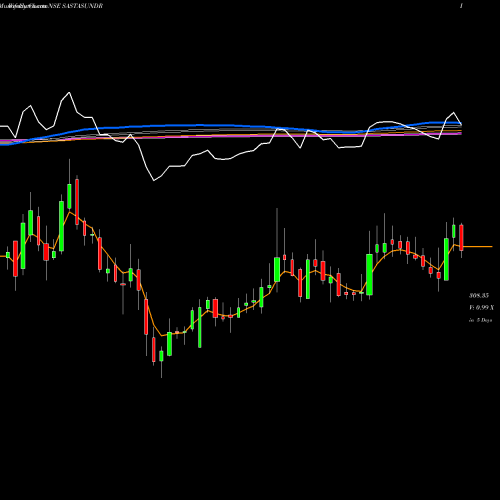Click the lowest candlestick at the chart bottom

point(161,356)
